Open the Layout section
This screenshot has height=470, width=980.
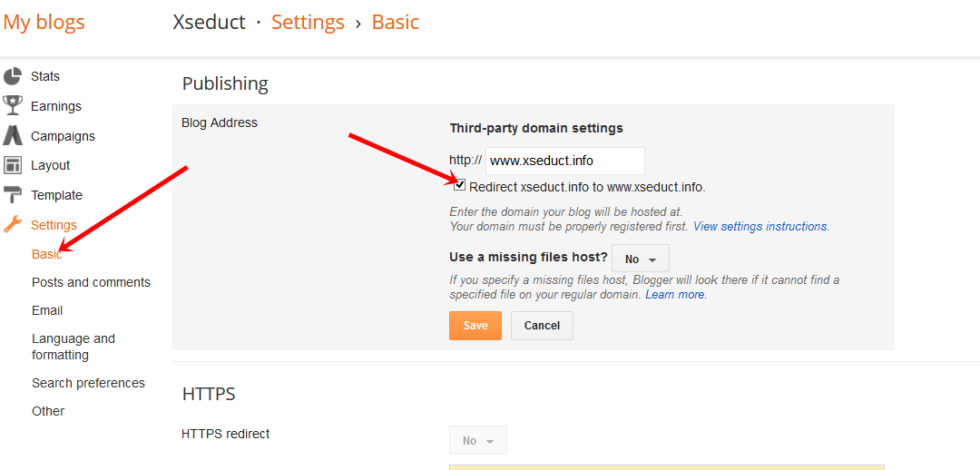51,166
